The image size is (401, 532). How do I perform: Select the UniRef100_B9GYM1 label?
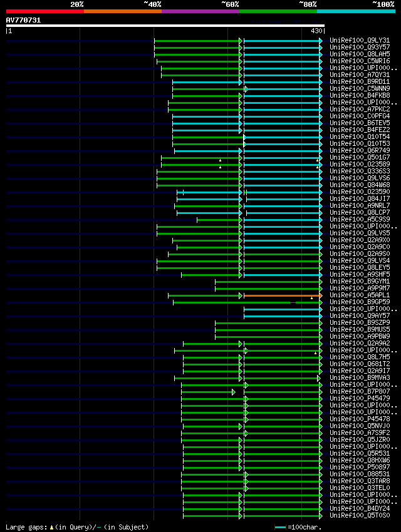(360, 281)
